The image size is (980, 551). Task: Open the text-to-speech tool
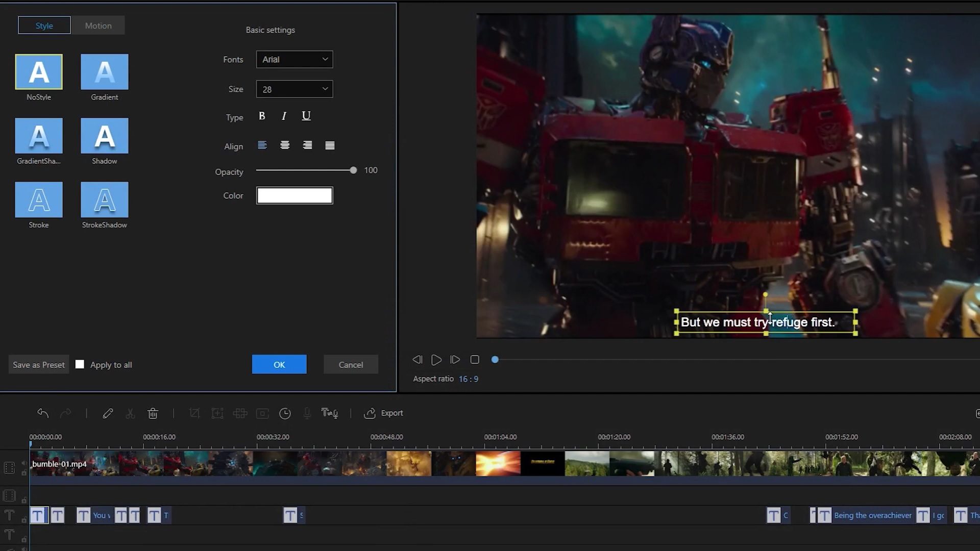tap(330, 413)
